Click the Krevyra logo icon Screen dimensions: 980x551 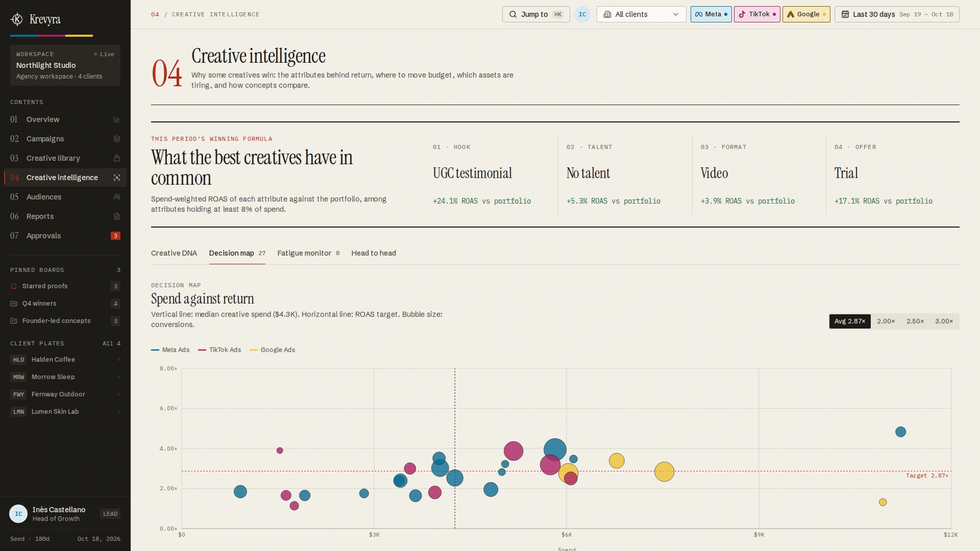[x=17, y=19]
